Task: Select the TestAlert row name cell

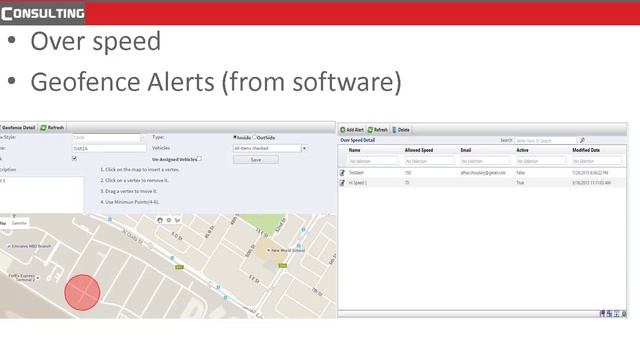Action: click(356, 173)
